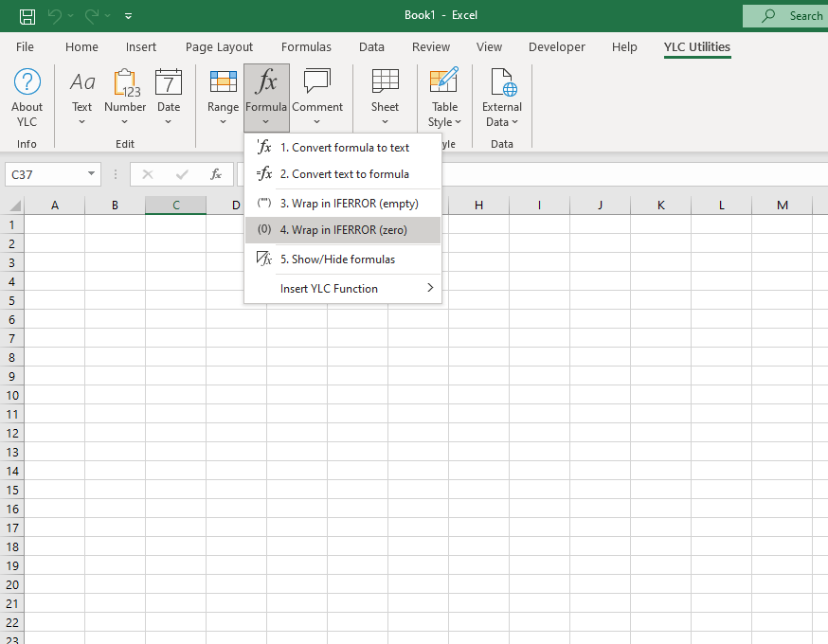828x644 pixels.
Task: Open the Number tools button
Action: coord(125,98)
